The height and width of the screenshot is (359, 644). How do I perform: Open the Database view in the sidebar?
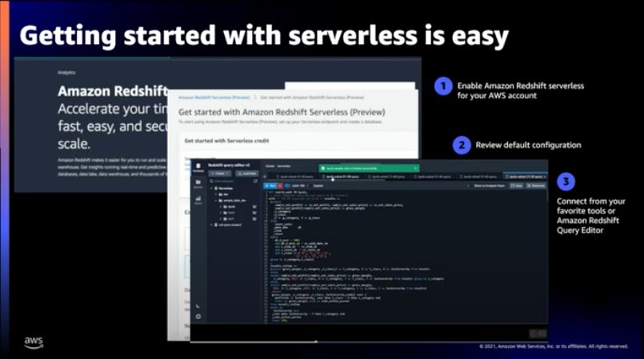[x=198, y=167]
